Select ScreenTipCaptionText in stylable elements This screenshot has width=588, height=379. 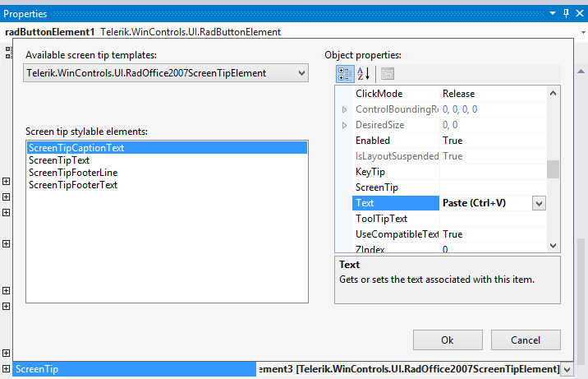point(168,148)
